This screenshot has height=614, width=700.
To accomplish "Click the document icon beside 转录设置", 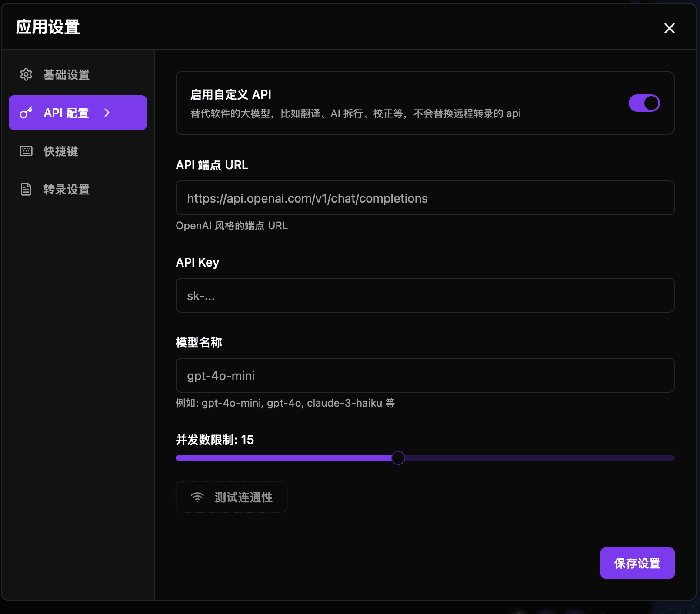I will [26, 190].
